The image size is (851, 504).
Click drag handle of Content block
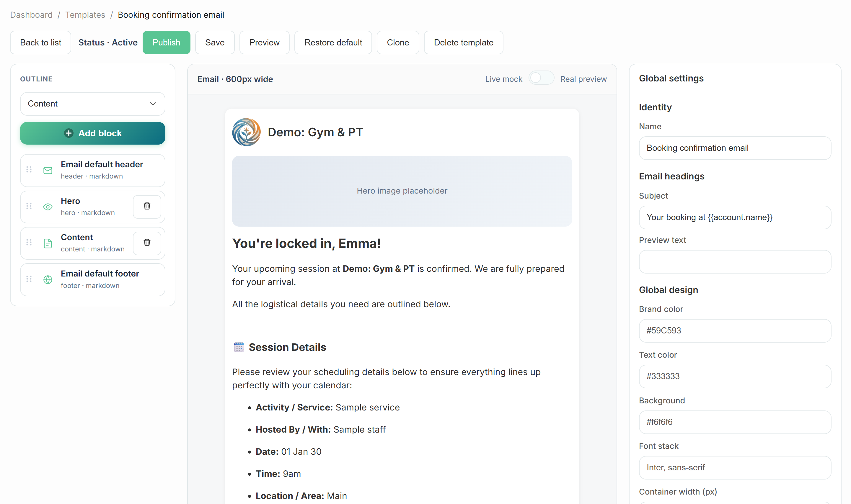pyautogui.click(x=29, y=243)
